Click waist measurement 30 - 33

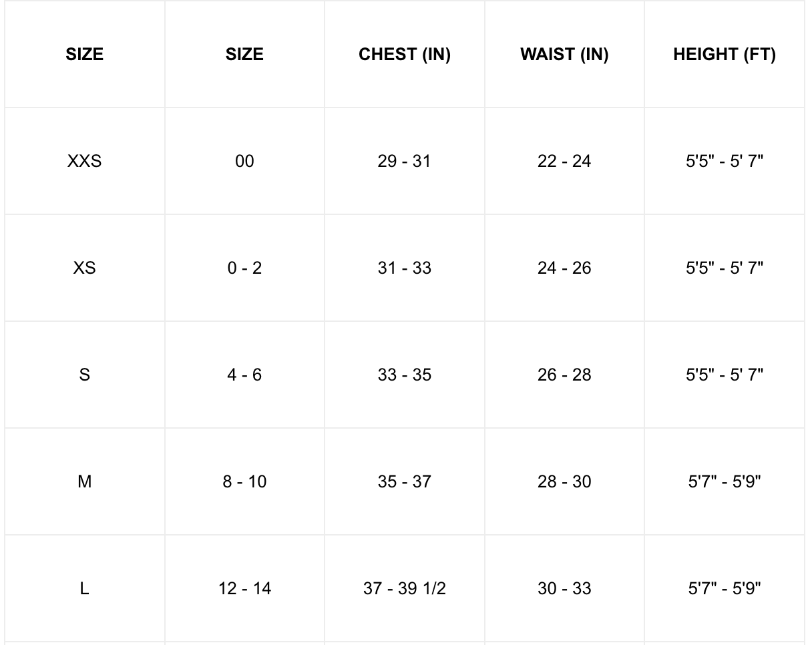[564, 588]
